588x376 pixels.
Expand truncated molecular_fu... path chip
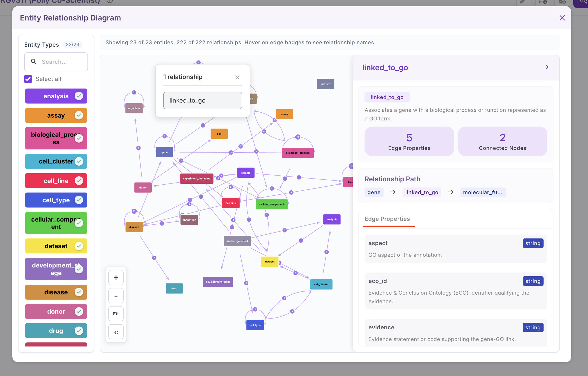482,192
